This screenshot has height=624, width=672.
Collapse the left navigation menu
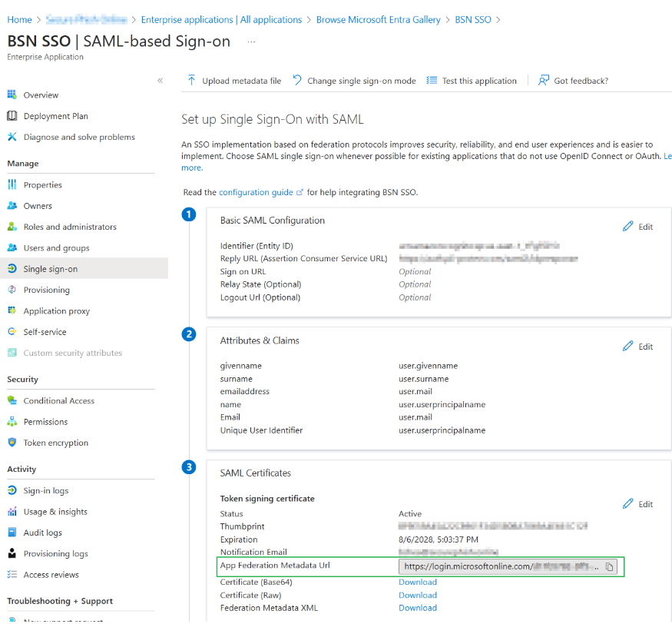point(161,80)
